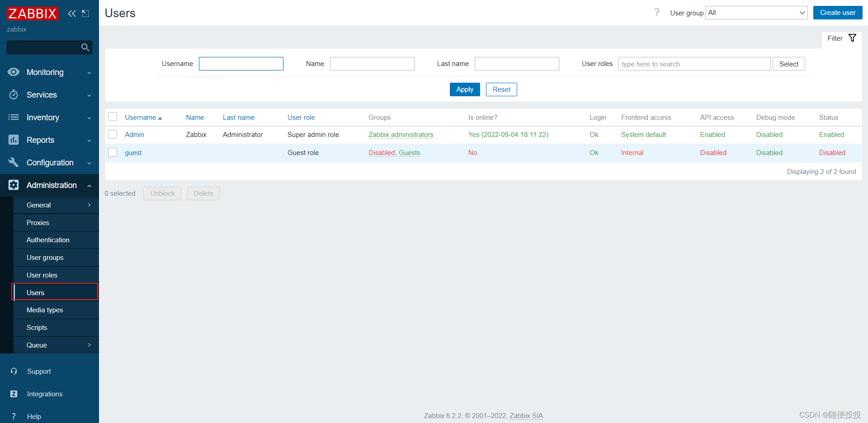Check the guest user row checkbox
868x423 pixels.
click(x=113, y=152)
